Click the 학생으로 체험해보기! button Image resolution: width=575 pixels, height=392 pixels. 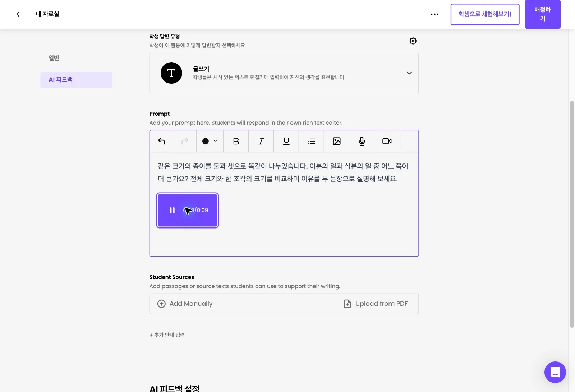click(485, 14)
